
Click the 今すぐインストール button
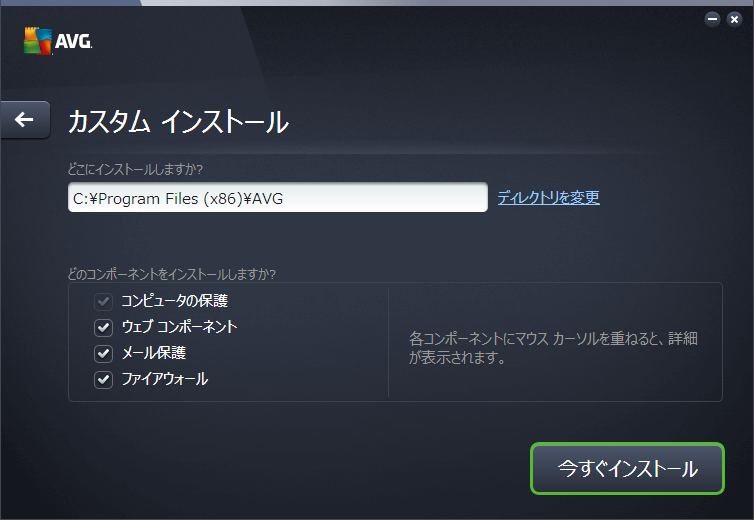coord(628,469)
